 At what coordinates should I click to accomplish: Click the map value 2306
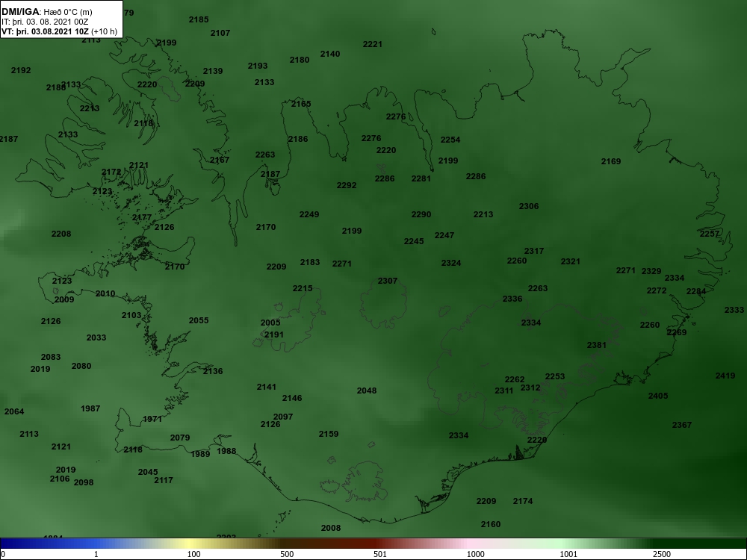529,206
